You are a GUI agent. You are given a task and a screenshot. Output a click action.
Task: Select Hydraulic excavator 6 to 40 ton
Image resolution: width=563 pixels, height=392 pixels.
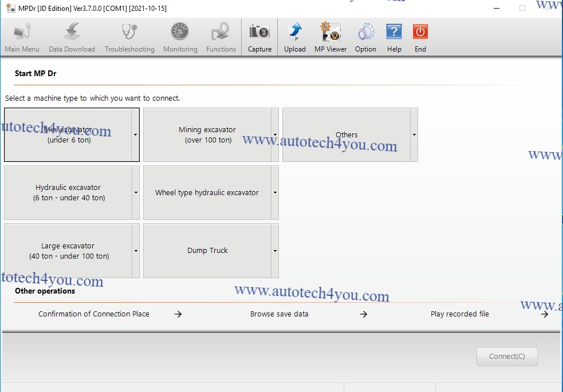point(68,193)
